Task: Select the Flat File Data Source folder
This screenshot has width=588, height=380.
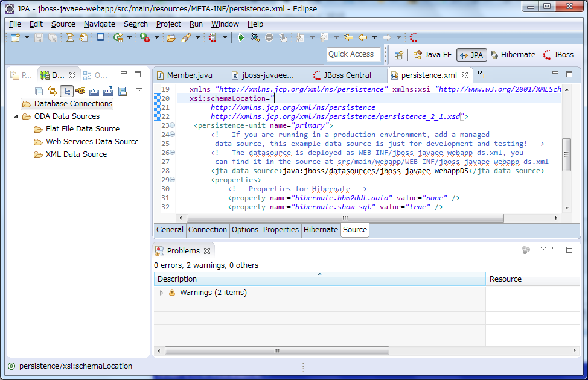Action: pyautogui.click(x=82, y=129)
